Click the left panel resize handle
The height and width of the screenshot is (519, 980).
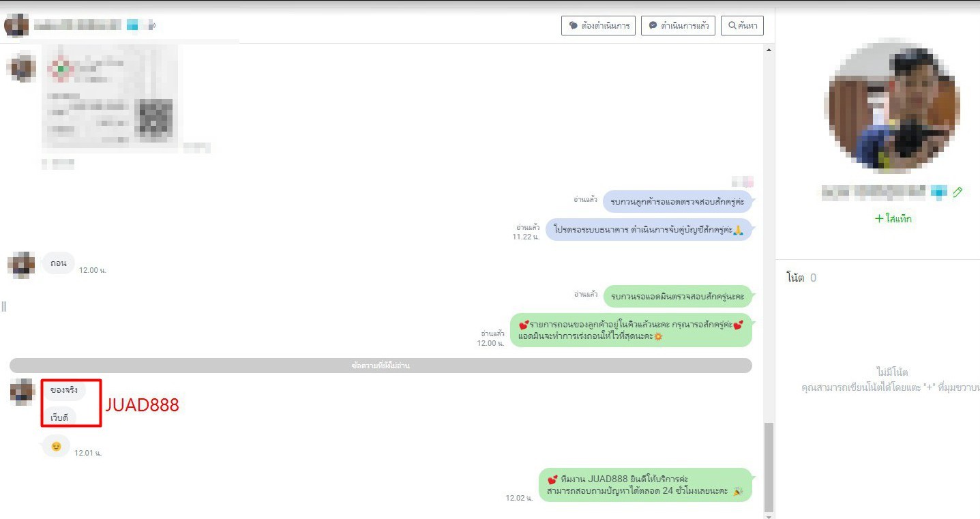pyautogui.click(x=4, y=306)
